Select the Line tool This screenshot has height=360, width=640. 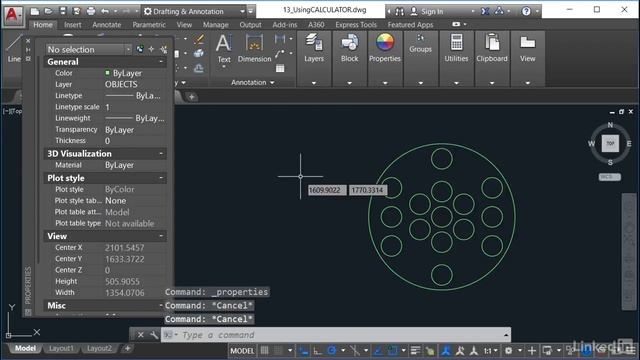click(13, 49)
